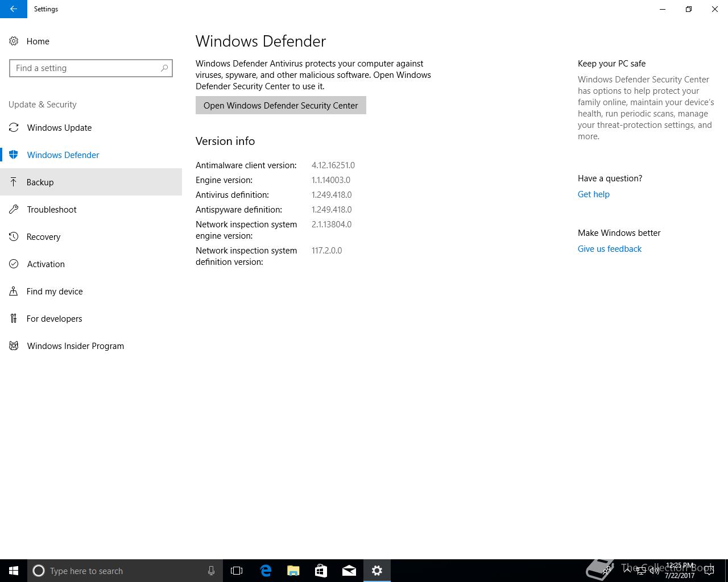This screenshot has height=582, width=728.
Task: Open Windows Defender Security Center
Action: (x=281, y=105)
